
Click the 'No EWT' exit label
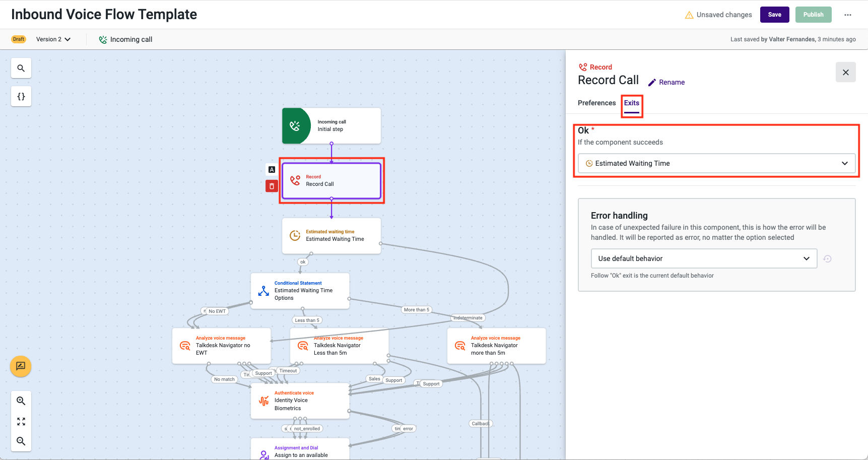pyautogui.click(x=218, y=311)
